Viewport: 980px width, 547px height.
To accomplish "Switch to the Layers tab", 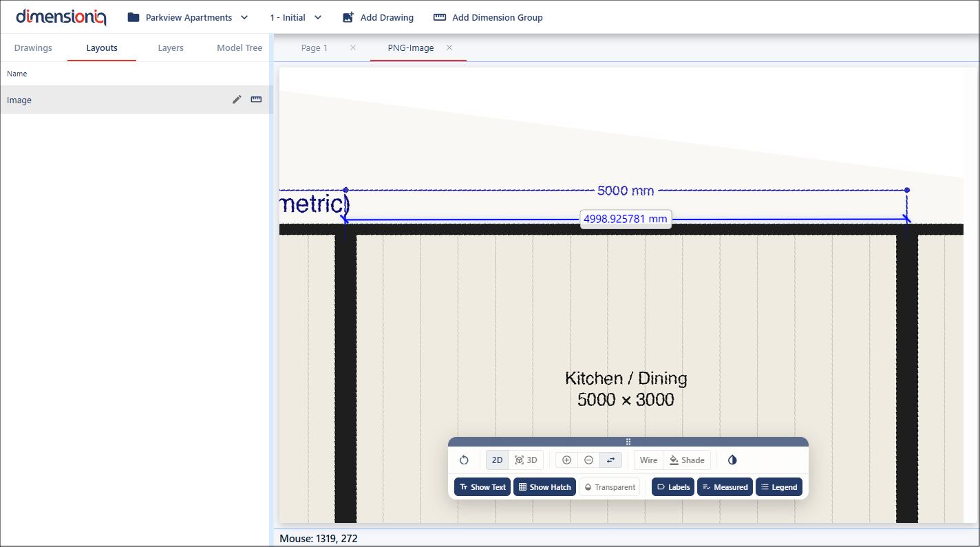I will [171, 48].
